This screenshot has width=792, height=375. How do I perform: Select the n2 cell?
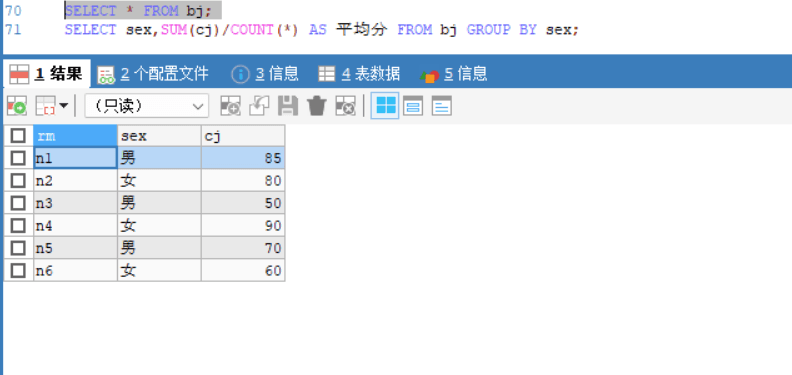click(x=75, y=180)
